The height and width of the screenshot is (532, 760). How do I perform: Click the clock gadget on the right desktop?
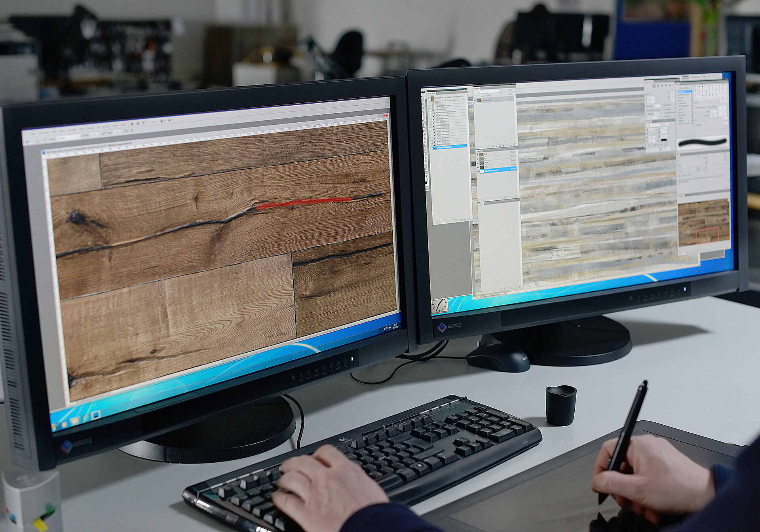[439, 306]
